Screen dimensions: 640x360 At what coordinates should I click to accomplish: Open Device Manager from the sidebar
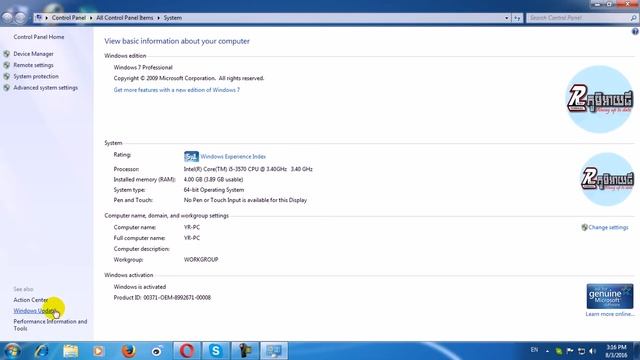point(33,54)
